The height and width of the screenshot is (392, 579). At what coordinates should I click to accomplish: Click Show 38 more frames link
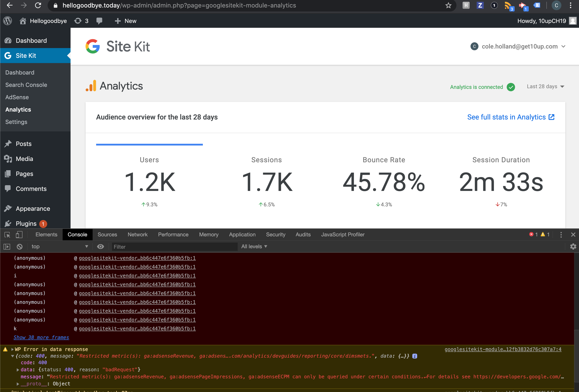[41, 337]
